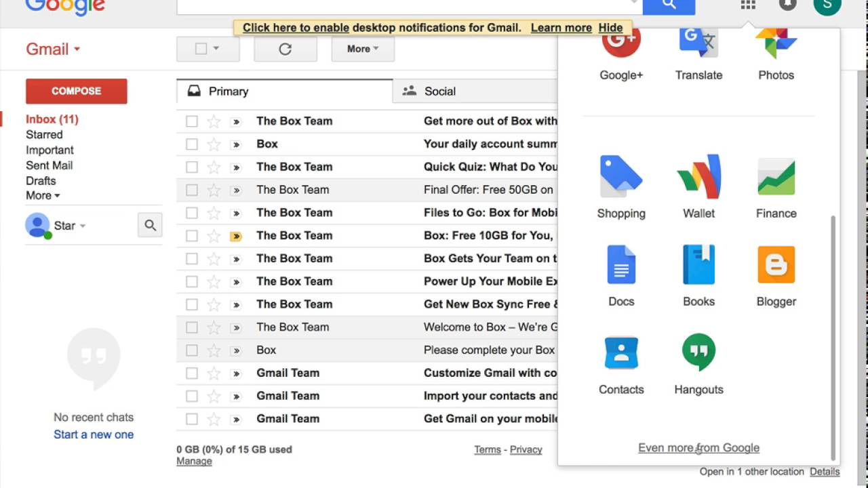The image size is (868, 488).
Task: Star the 'Customize Gmail' email
Action: click(x=214, y=373)
